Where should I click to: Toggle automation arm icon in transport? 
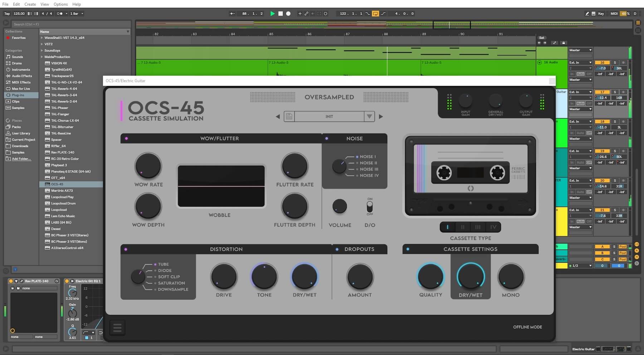(306, 14)
